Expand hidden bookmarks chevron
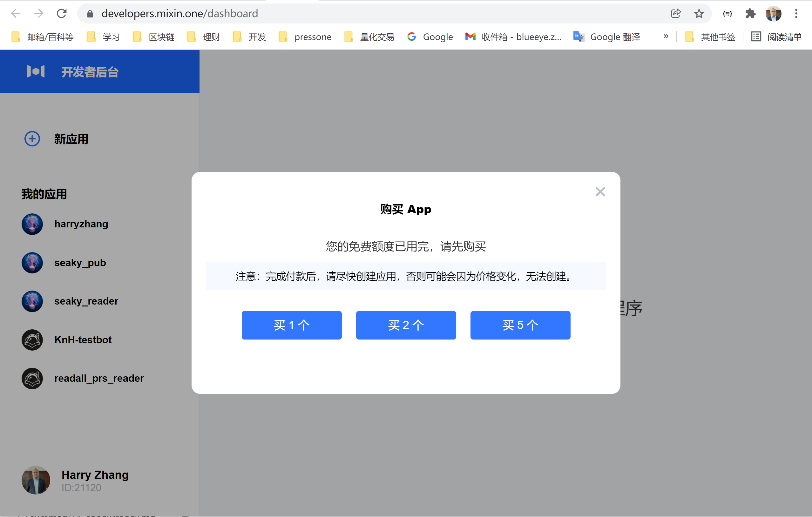 pyautogui.click(x=666, y=37)
